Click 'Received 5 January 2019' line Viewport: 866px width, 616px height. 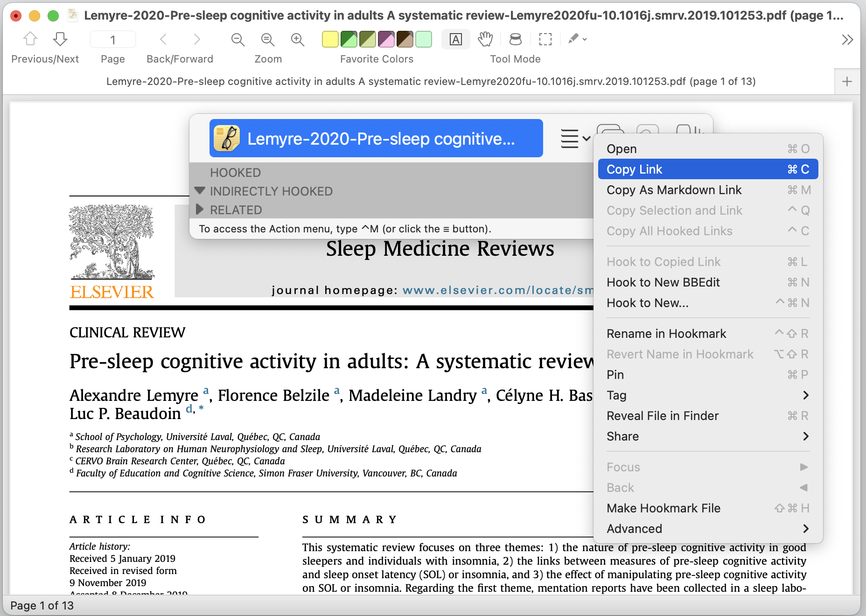(122, 559)
